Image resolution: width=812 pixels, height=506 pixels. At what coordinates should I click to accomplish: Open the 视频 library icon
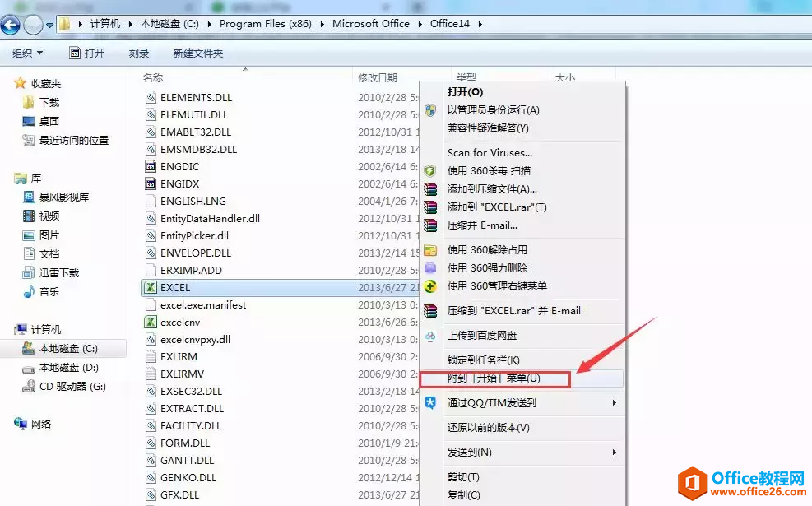click(x=29, y=216)
